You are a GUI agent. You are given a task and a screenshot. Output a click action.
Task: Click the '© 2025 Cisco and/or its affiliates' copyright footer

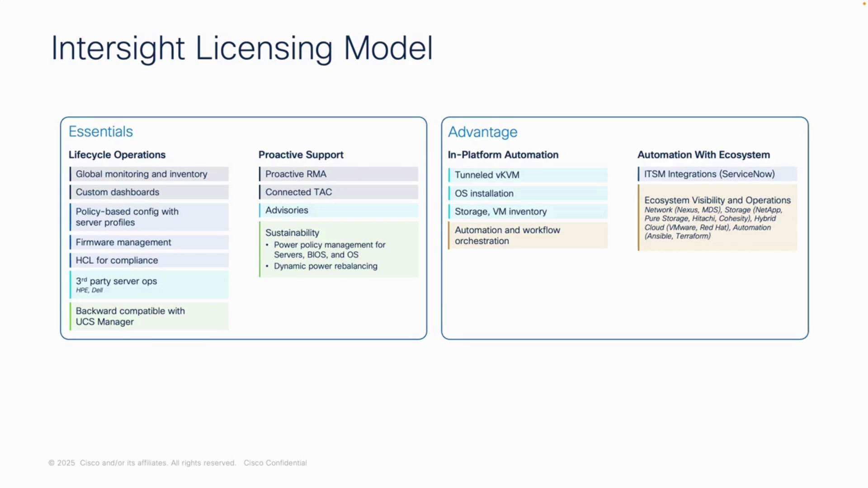[x=142, y=463]
